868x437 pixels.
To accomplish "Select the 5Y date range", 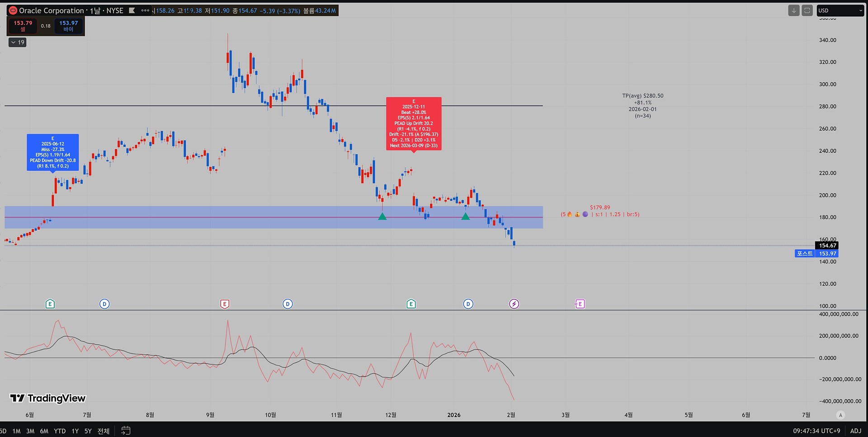I will click(88, 431).
